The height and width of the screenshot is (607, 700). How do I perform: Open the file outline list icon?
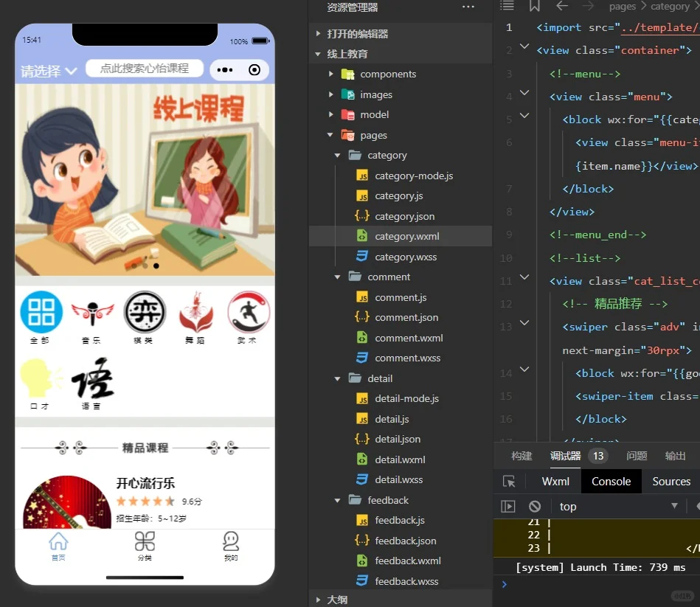coord(507,6)
